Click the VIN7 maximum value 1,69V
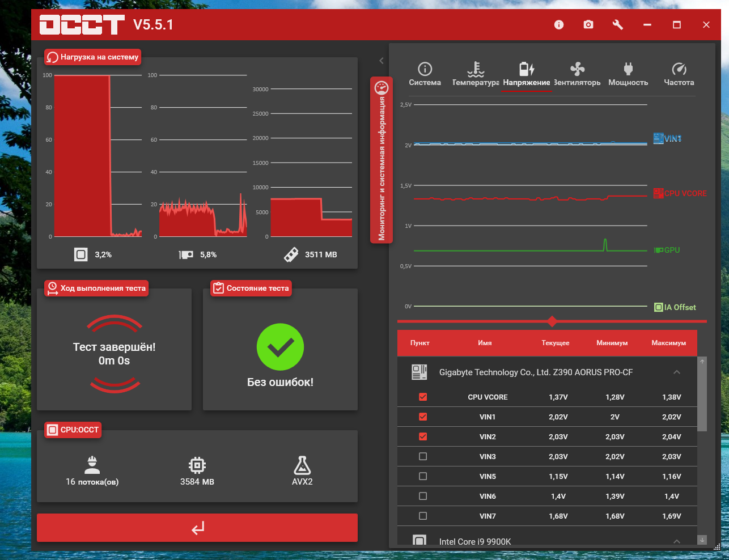 pyautogui.click(x=672, y=516)
